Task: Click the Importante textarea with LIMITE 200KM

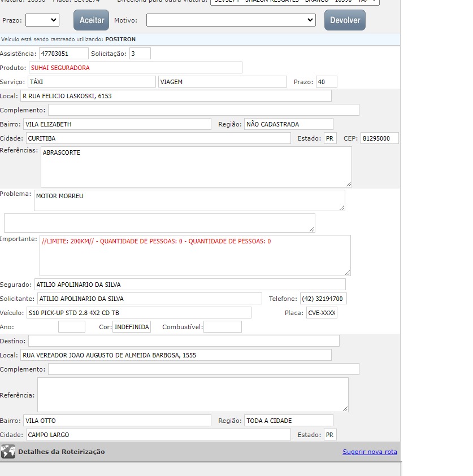Action: pyautogui.click(x=195, y=256)
